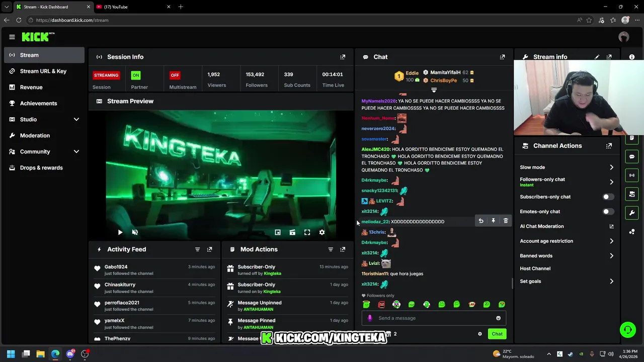This screenshot has height=362, width=644.
Task: Click Gabo1924 in Activity Feed
Action: (x=116, y=267)
